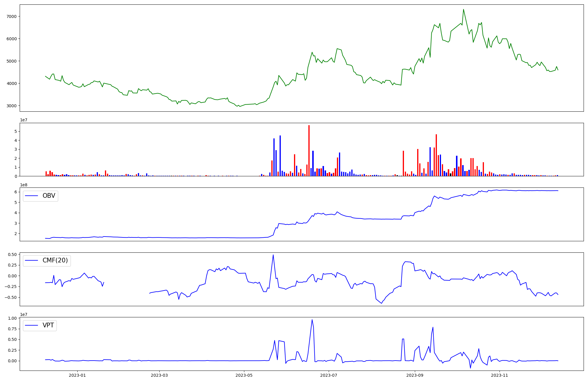588x382 pixels.
Task: Select the 2023-11 x-axis date label
Action: tap(500, 375)
